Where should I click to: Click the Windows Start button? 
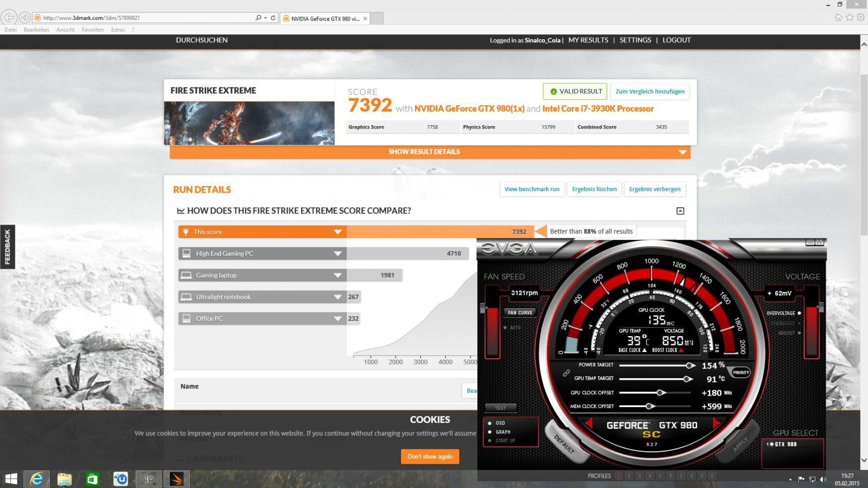click(x=11, y=479)
